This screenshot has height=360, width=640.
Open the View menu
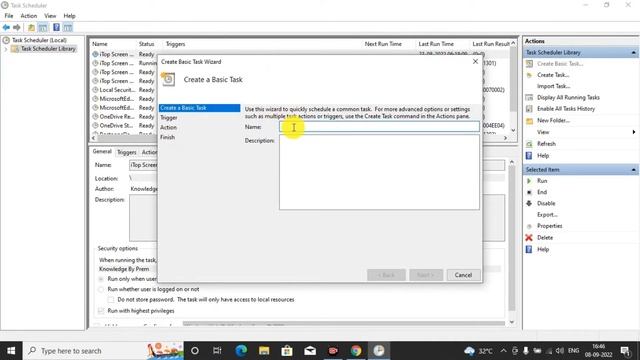coord(50,16)
